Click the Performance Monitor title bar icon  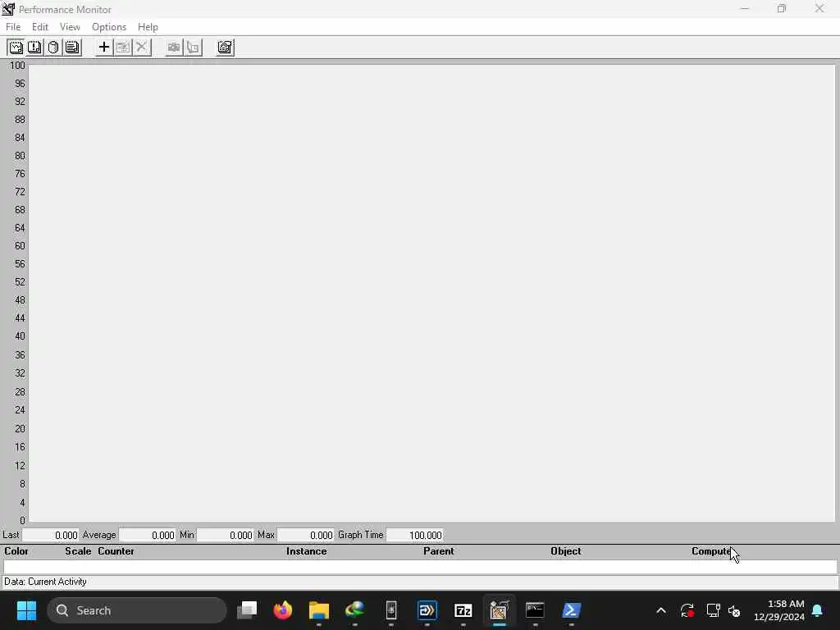tap(8, 9)
